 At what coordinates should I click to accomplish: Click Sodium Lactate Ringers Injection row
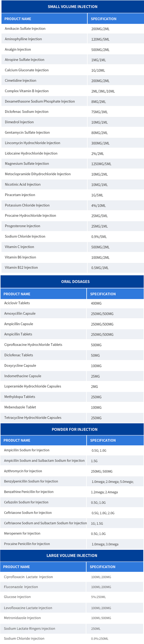(29, 629)
